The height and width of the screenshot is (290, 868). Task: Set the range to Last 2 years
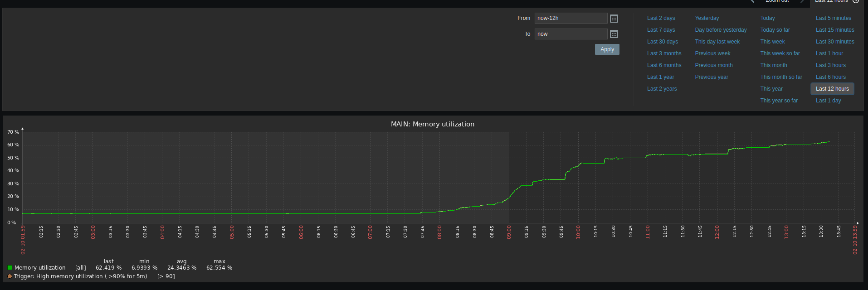click(662, 89)
